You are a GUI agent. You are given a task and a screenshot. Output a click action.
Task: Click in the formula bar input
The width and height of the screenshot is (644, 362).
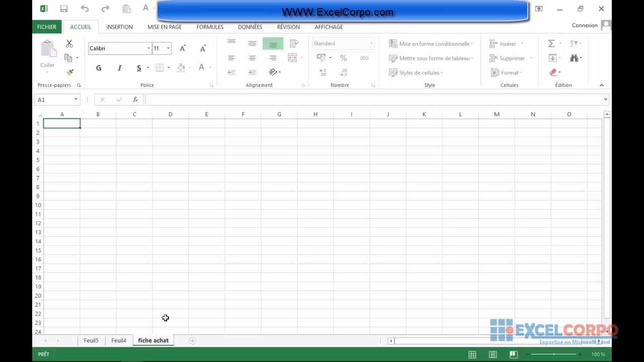pyautogui.click(x=374, y=100)
